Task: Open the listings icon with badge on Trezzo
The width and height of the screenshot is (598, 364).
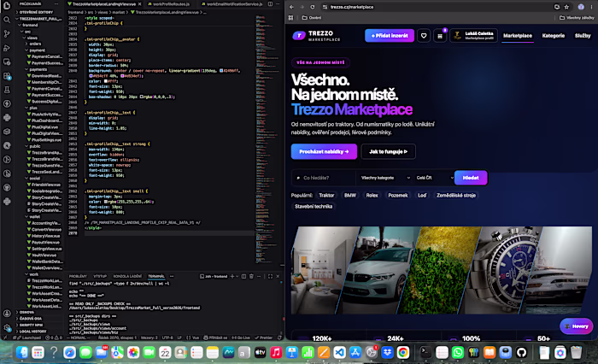Action: point(440,36)
